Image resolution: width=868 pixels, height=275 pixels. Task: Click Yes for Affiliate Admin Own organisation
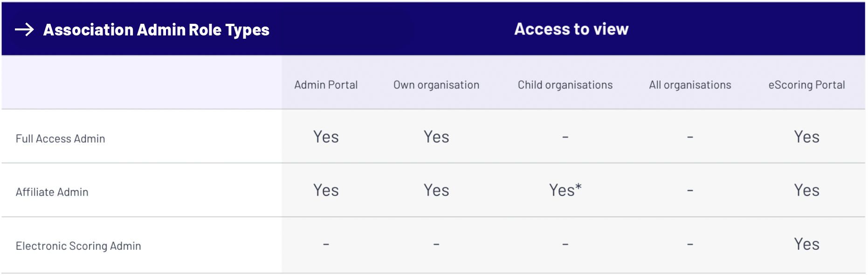point(436,190)
